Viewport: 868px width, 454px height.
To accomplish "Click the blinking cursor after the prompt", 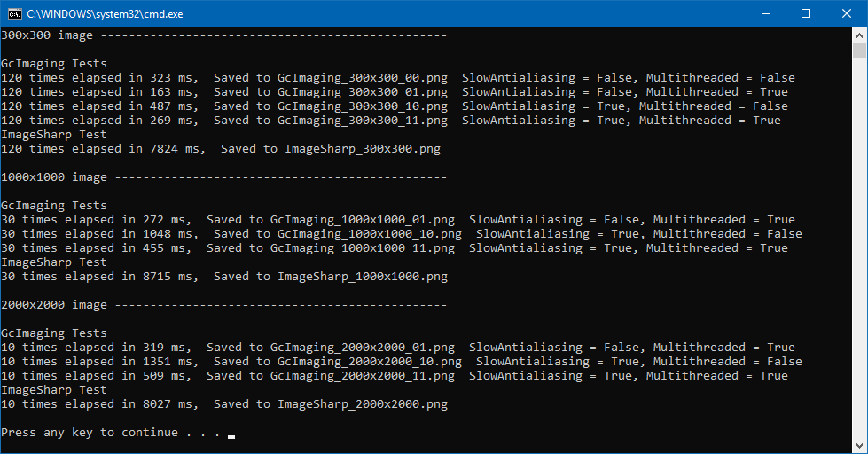I will tap(231, 437).
